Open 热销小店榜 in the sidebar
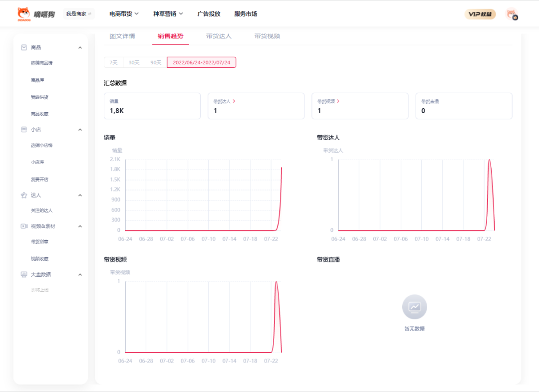 (41, 145)
